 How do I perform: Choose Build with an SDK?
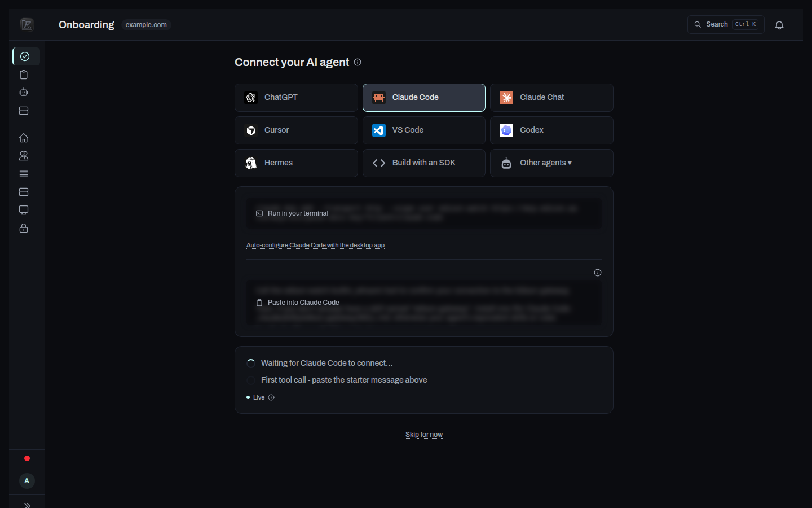(x=424, y=163)
